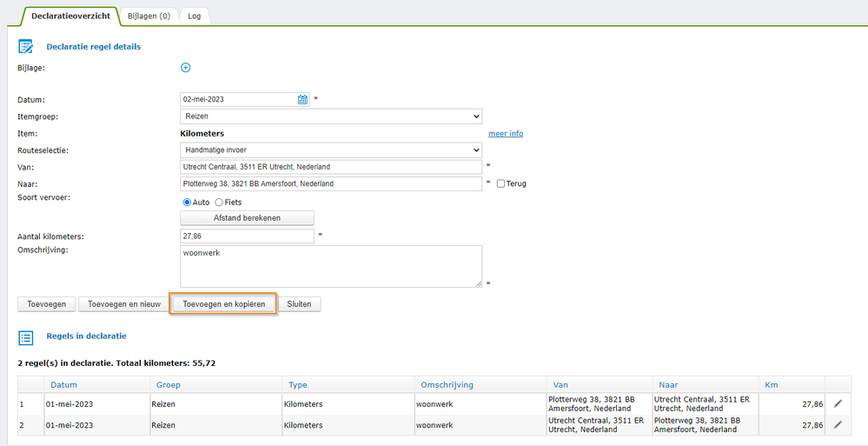Select the Auto radio button

pos(187,203)
